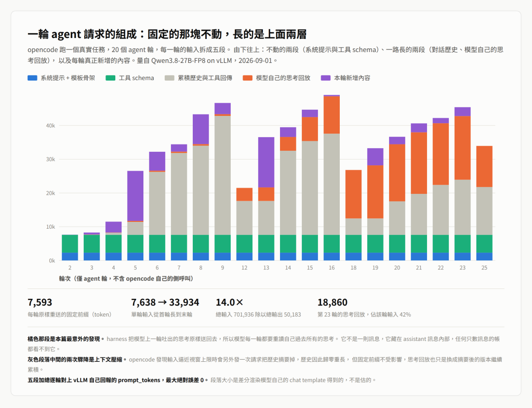
Task: Click the gray segment of round 9 bar
Action: (222, 176)
